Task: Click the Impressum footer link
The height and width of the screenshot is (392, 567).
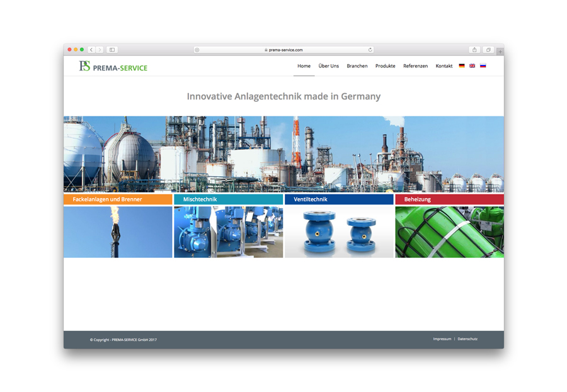Action: point(442,339)
